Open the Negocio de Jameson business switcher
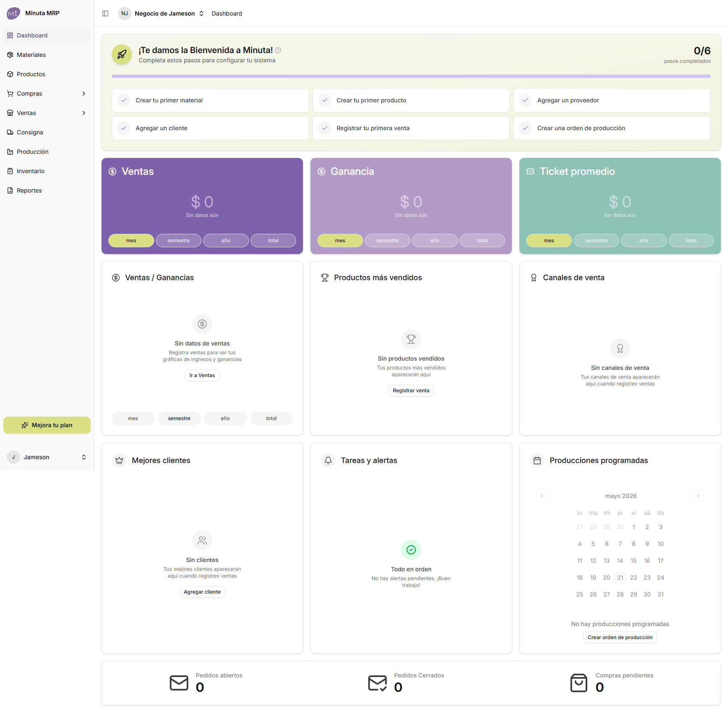The height and width of the screenshot is (712, 728). (161, 13)
